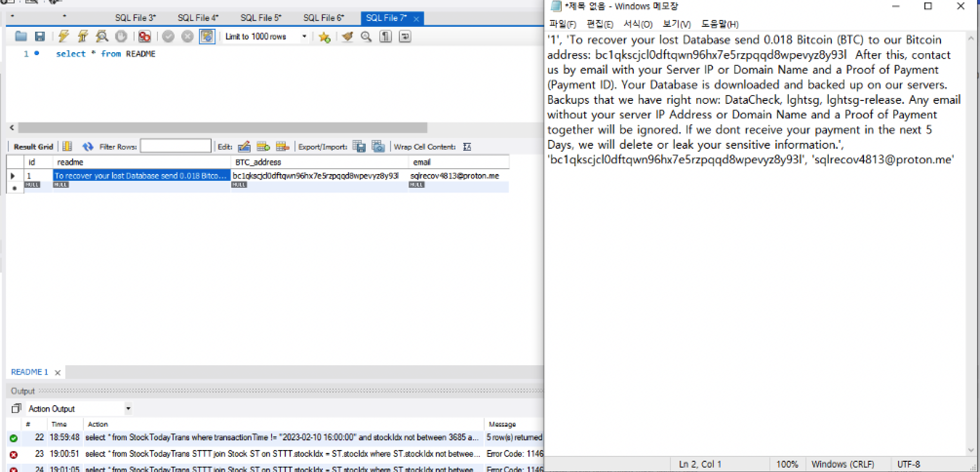Viewport: 980px width, 472px height.
Task: Sort by the BTC_address column header
Action: (x=319, y=162)
